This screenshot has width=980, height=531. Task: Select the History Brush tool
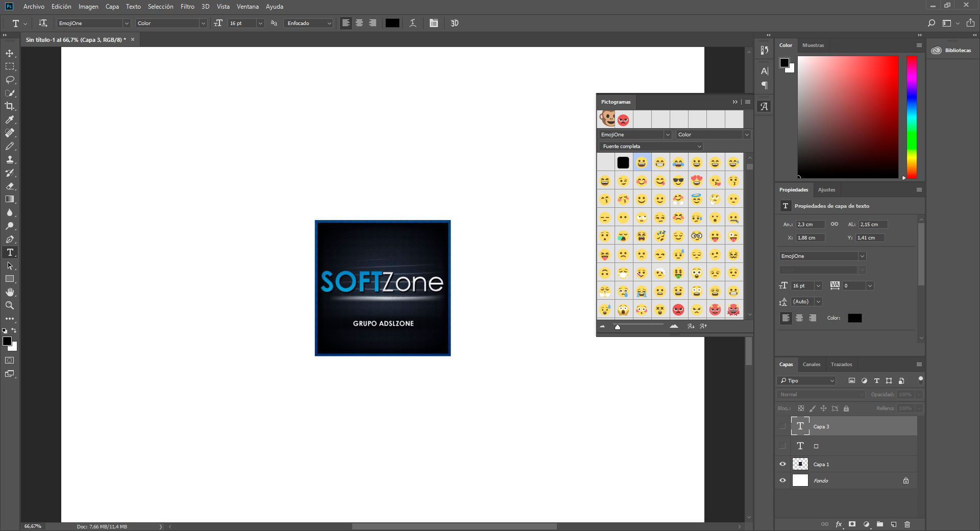pos(10,173)
